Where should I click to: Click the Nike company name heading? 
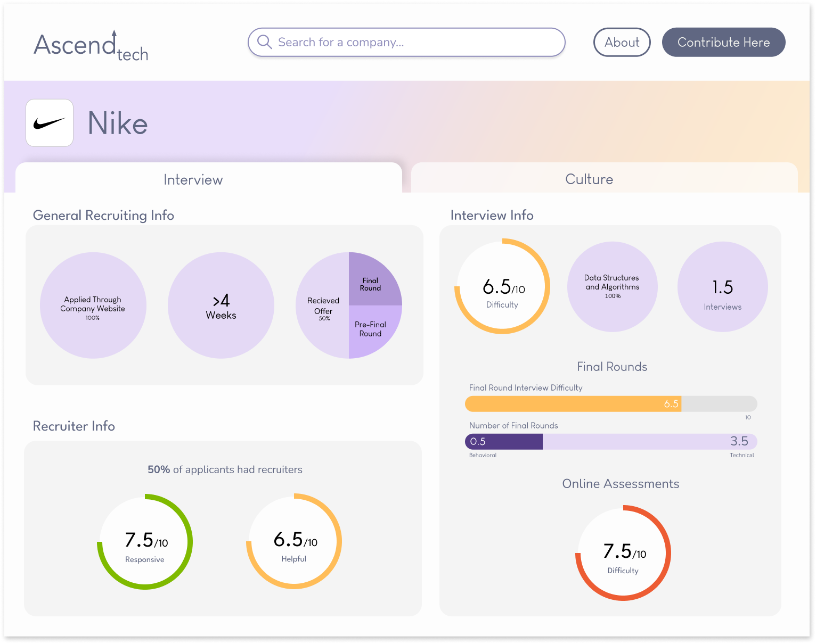[118, 123]
